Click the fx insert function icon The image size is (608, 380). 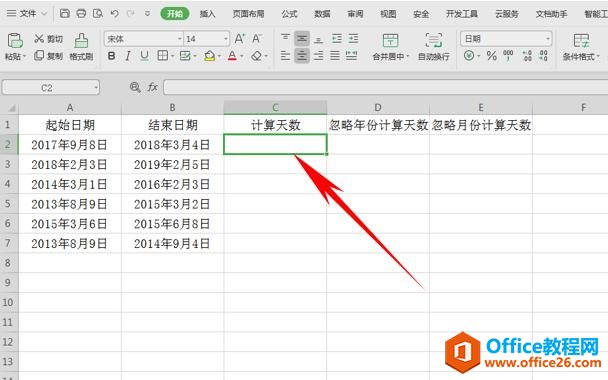152,87
